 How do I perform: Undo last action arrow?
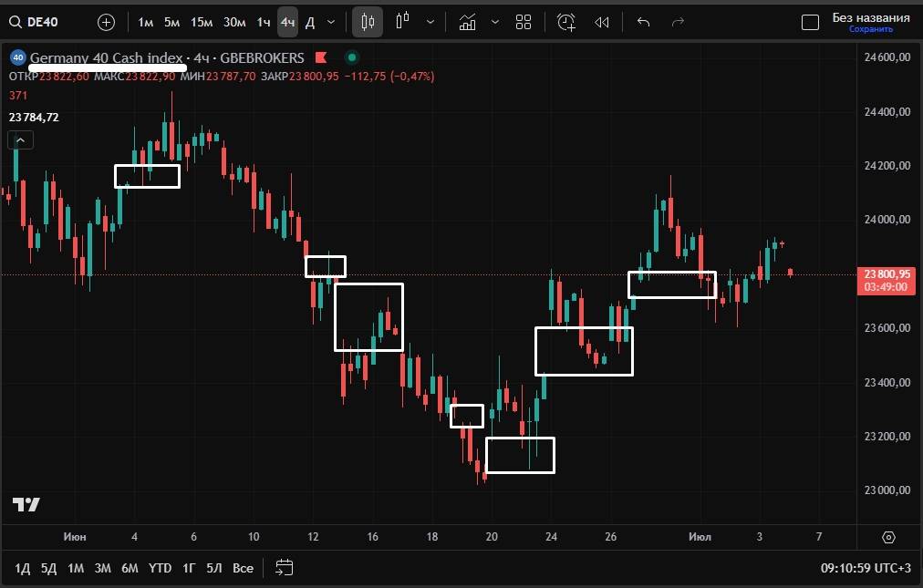pyautogui.click(x=643, y=23)
